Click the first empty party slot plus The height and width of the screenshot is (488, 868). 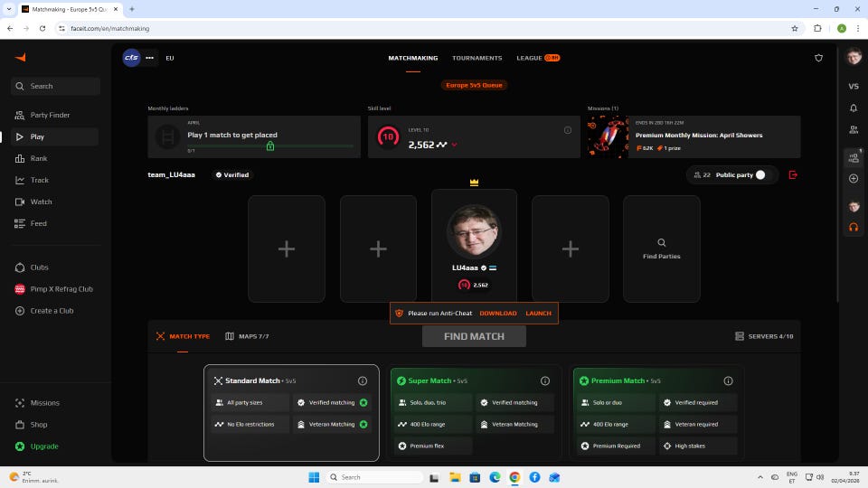[x=287, y=249]
